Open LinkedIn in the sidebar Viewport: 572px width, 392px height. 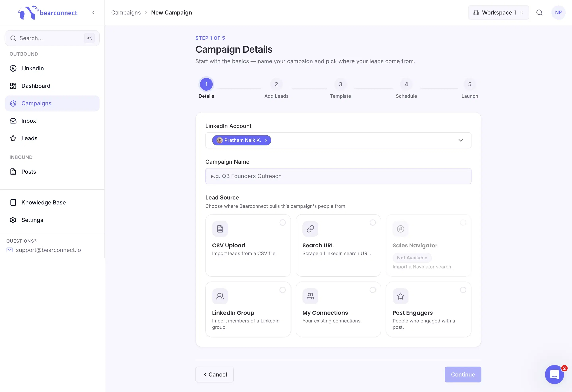pyautogui.click(x=52, y=68)
